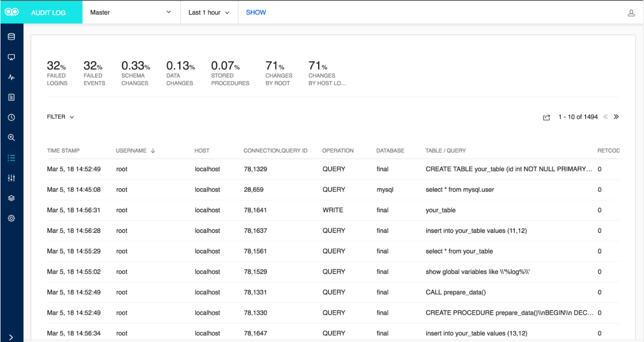Click the 0.33% SCHEMA CHANGES stat
The image size is (644, 342).
coord(135,74)
